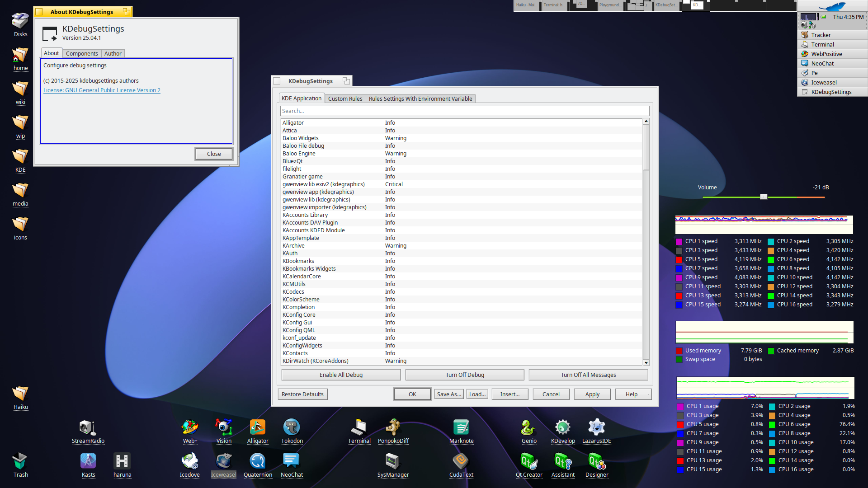This screenshot has height=488, width=868.
Task: Click the down arrow on the category list scrollbar
Action: point(646,362)
